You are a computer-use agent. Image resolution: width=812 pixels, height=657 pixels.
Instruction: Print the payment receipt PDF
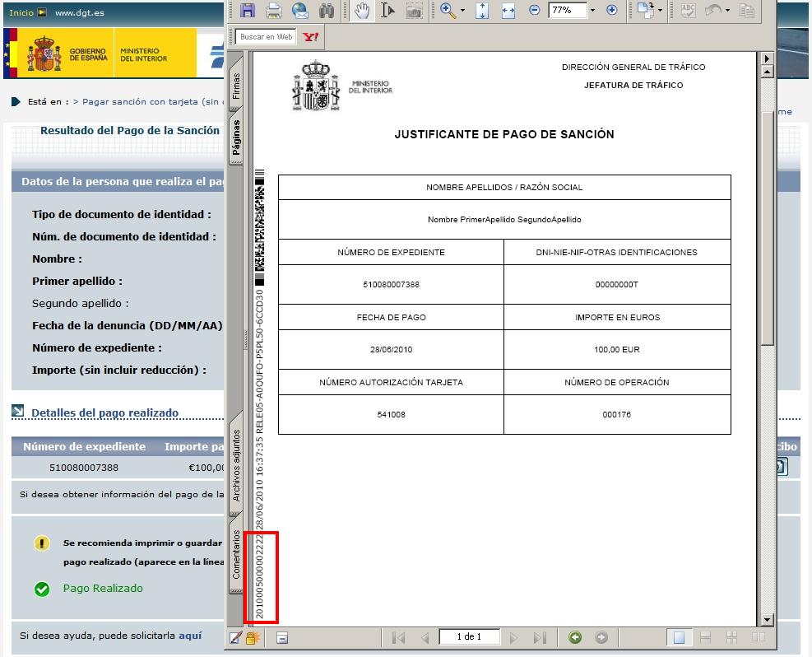[273, 10]
